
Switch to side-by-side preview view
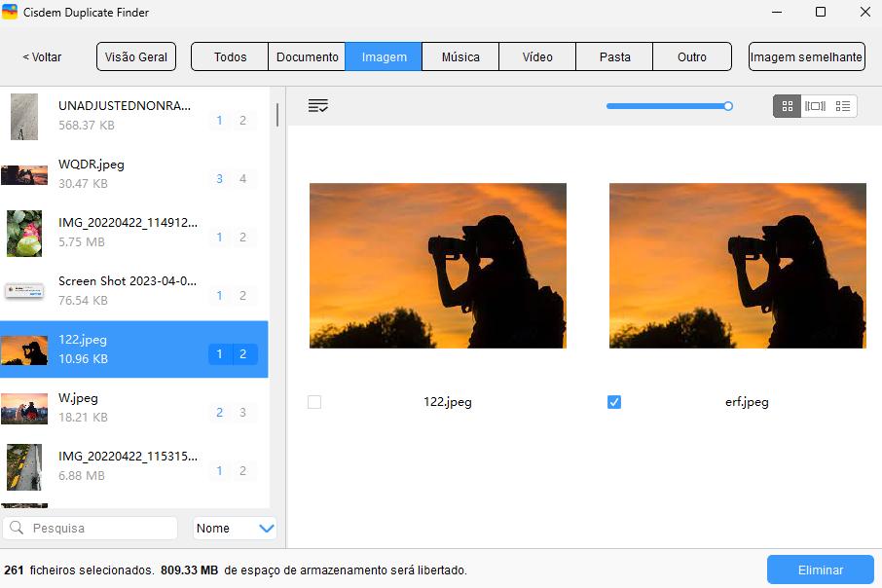point(815,106)
